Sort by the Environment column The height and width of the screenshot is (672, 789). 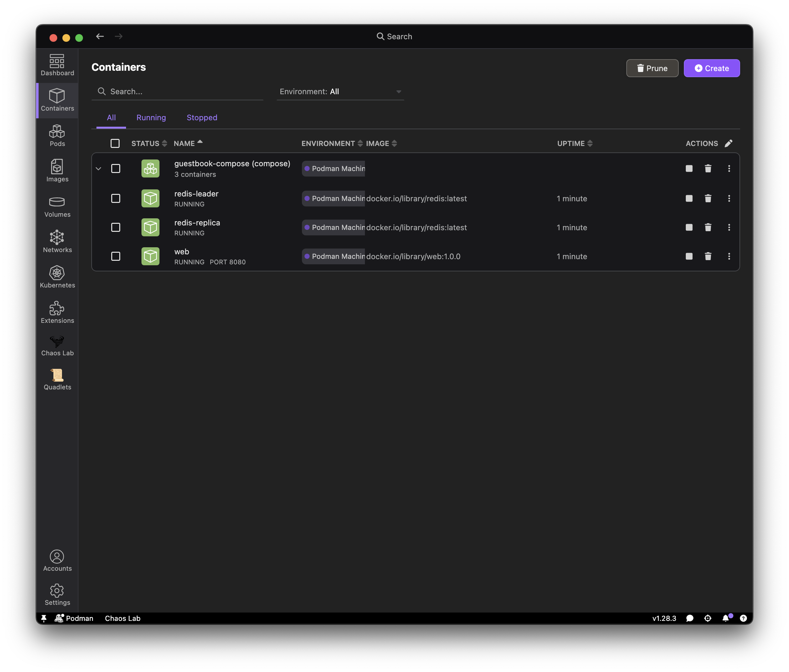(x=332, y=143)
